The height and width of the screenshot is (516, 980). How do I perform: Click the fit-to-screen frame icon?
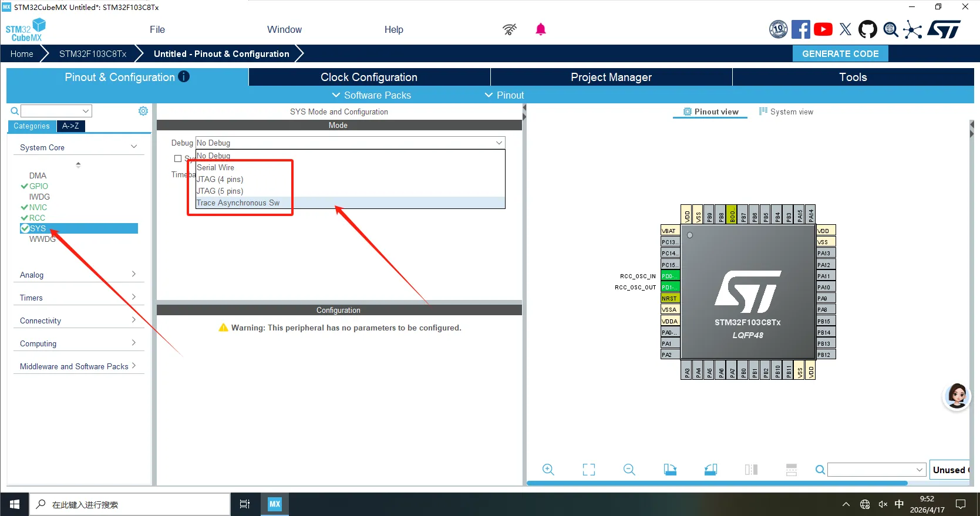(x=588, y=470)
